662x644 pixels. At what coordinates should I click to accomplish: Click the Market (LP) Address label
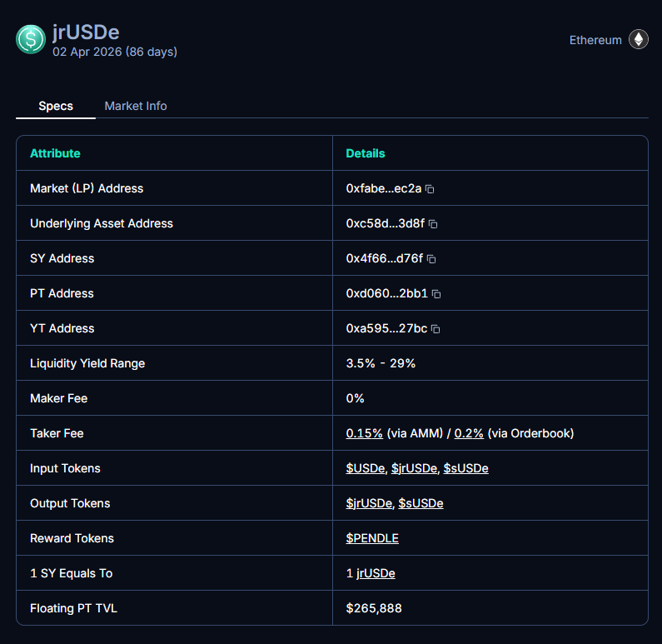[x=87, y=188]
